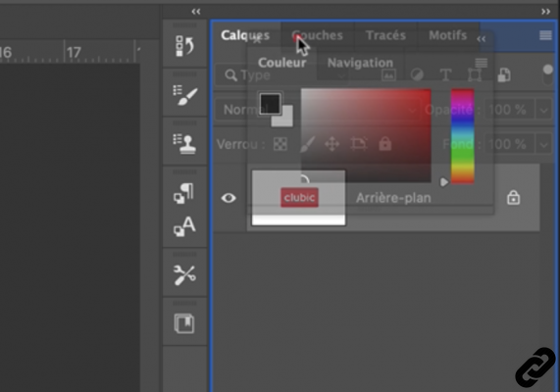Screen dimensions: 560x392
Task: Lock position move-arrows icon
Action: tap(332, 145)
